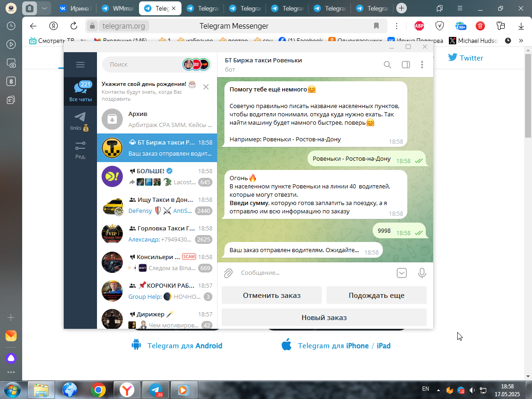Open a new browser tab

pyautogui.click(x=401, y=8)
